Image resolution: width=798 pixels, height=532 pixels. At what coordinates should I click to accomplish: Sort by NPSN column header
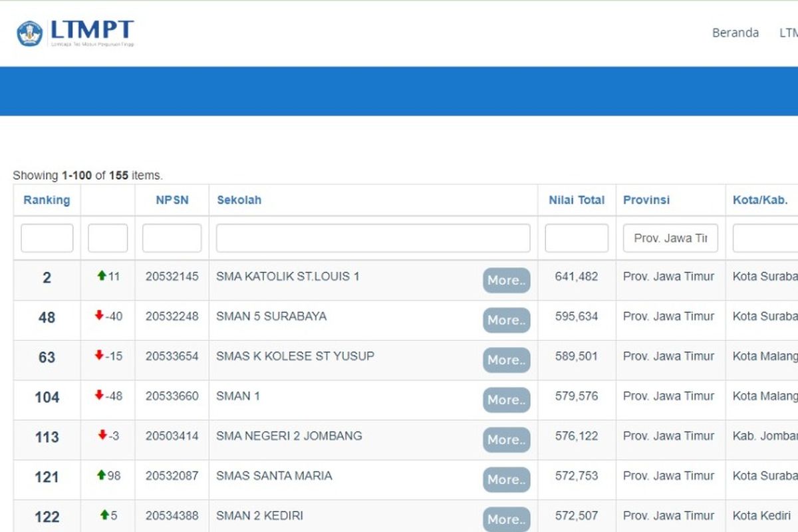[172, 199]
